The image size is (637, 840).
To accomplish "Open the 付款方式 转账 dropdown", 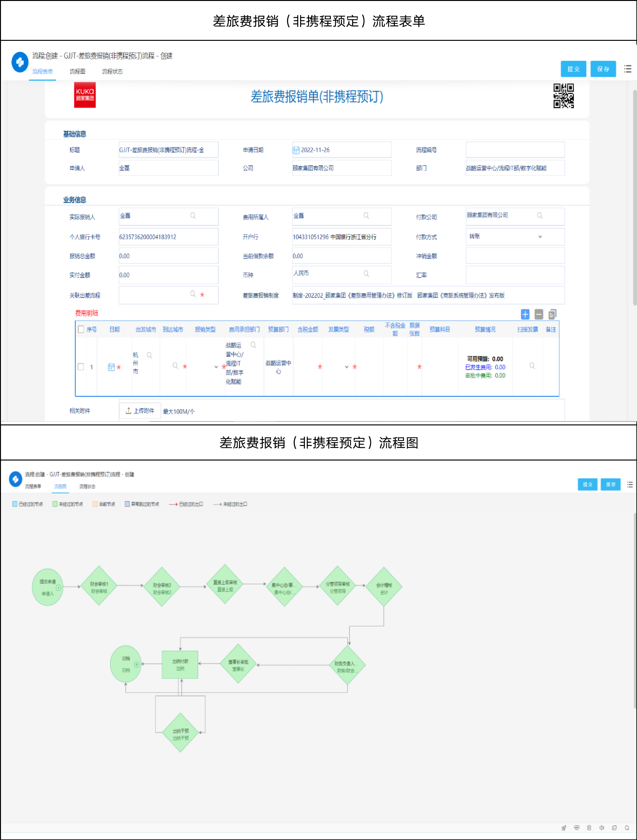I will tap(540, 236).
